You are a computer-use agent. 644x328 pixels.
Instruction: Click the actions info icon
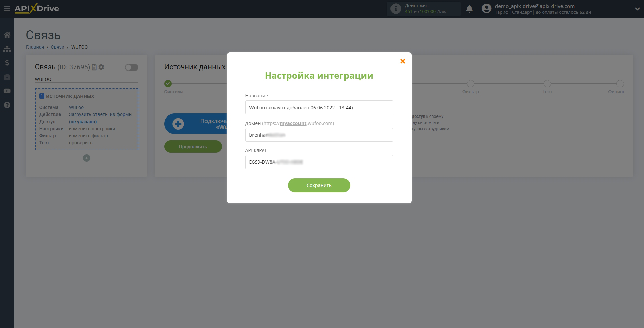click(x=396, y=9)
